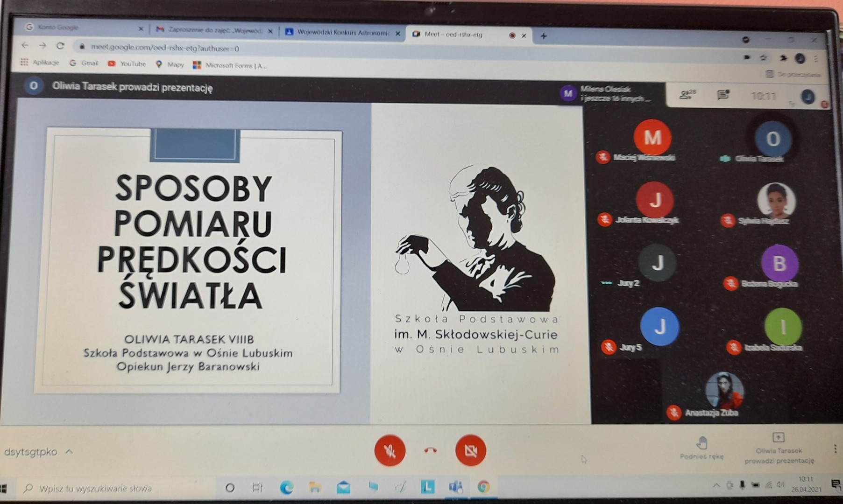The height and width of the screenshot is (504, 843).
Task: Open the participants list icon
Action: (687, 95)
